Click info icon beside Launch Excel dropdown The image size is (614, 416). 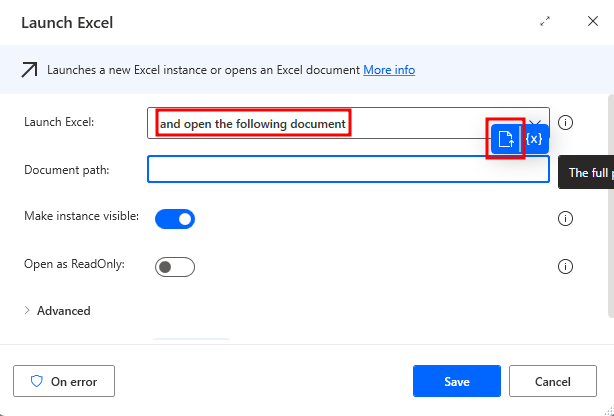point(565,123)
